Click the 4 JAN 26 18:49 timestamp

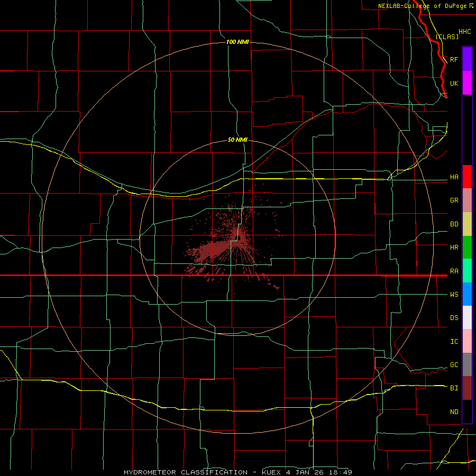tap(319, 472)
